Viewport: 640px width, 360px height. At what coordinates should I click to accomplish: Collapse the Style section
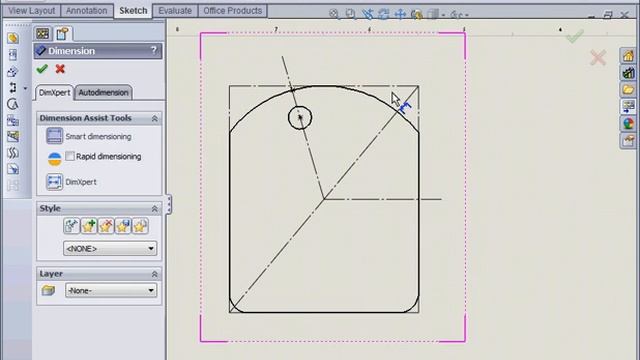[x=155, y=209]
